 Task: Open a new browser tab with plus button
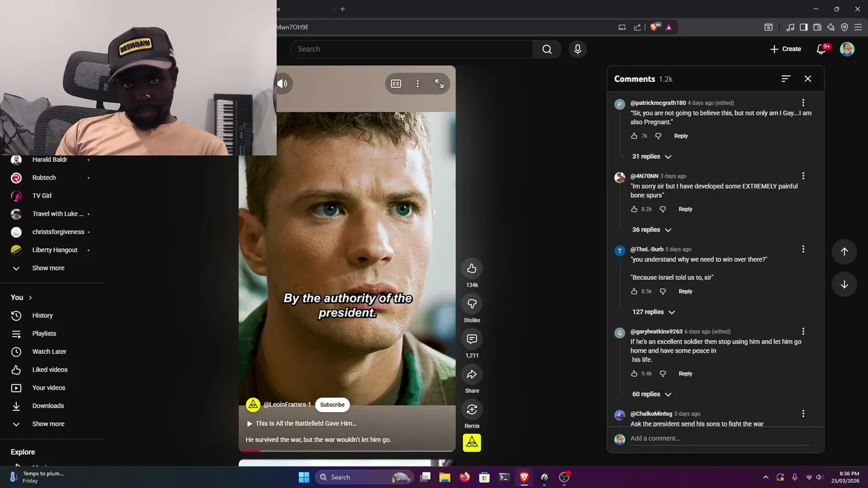click(x=342, y=9)
